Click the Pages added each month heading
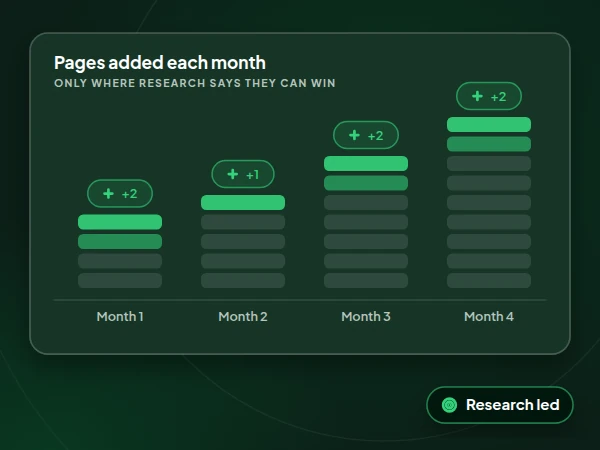Image resolution: width=600 pixels, height=450 pixels. pyautogui.click(x=160, y=63)
